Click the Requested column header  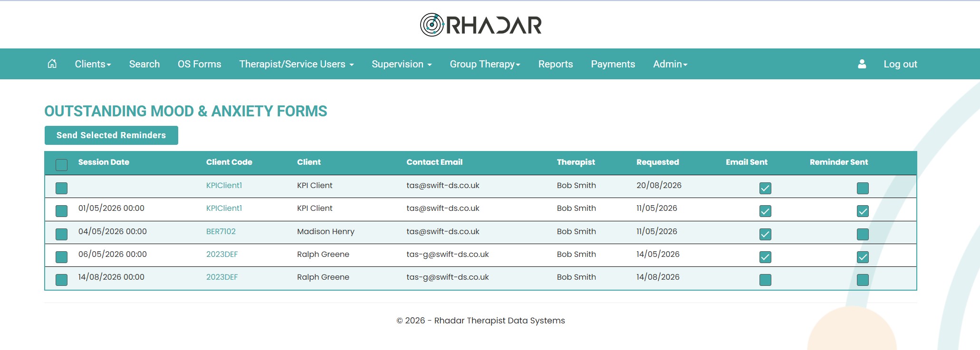[658, 162]
